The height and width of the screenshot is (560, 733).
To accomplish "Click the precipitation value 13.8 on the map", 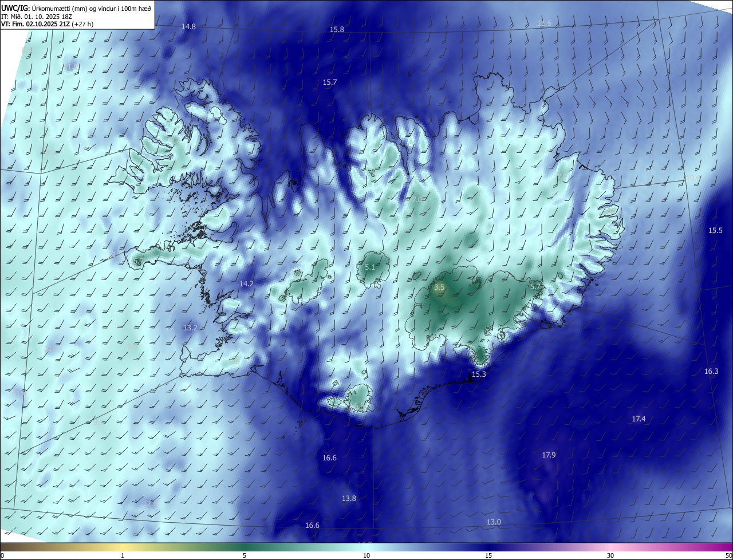I will [x=349, y=499].
